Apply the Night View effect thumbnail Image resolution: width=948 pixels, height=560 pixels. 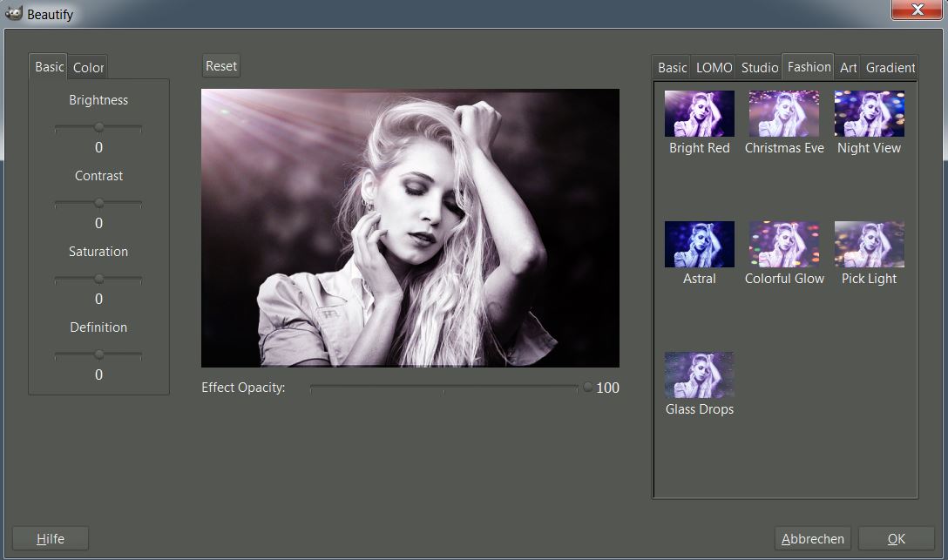(x=870, y=113)
